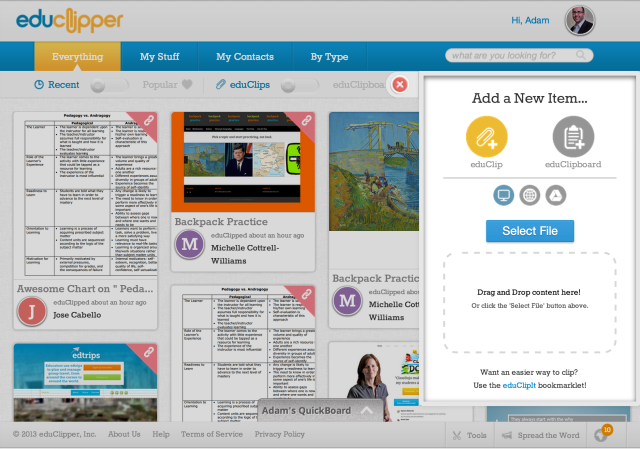Open the orange Backpack Practice thumbnail
Image resolution: width=640 pixels, height=449 pixels.
pos(243,162)
